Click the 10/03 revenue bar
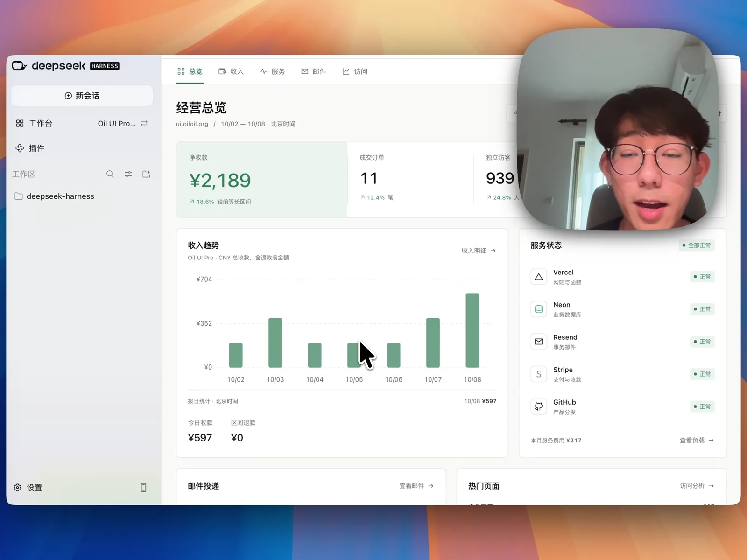 click(275, 343)
